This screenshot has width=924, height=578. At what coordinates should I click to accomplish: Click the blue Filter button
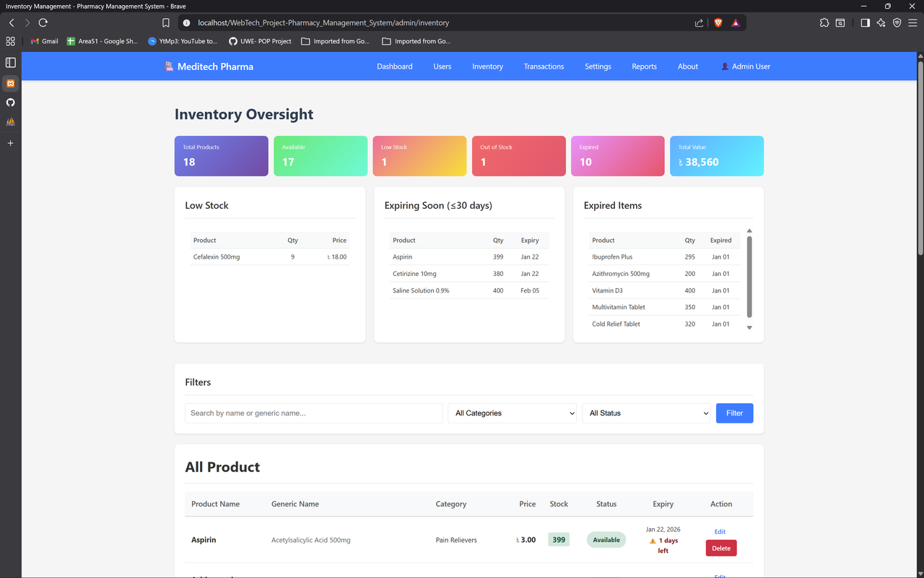[735, 413]
